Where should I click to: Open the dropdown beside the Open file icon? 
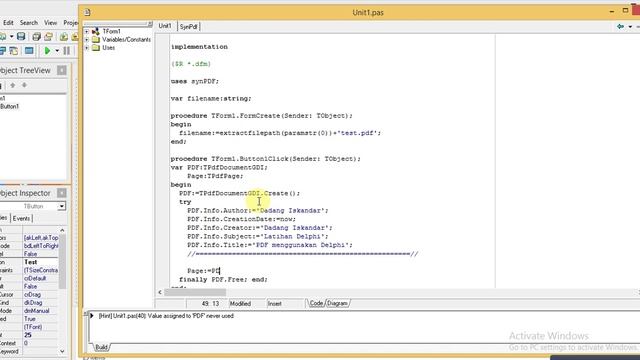click(x=11, y=37)
